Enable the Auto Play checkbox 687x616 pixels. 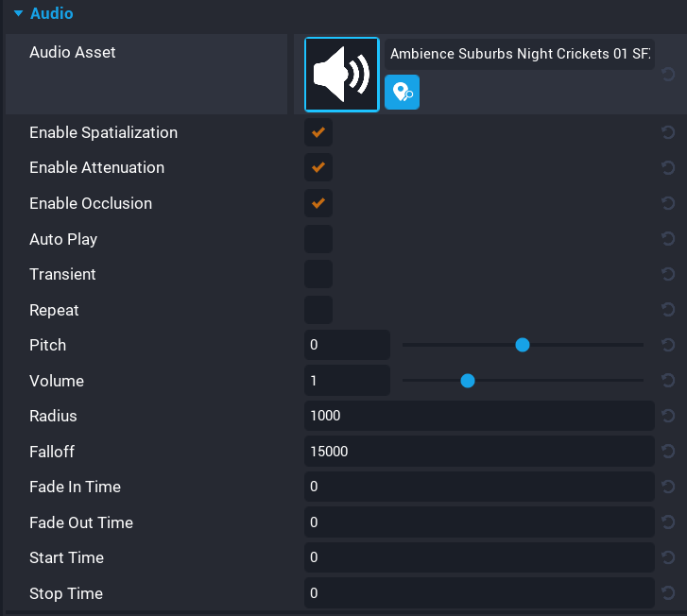point(318,239)
